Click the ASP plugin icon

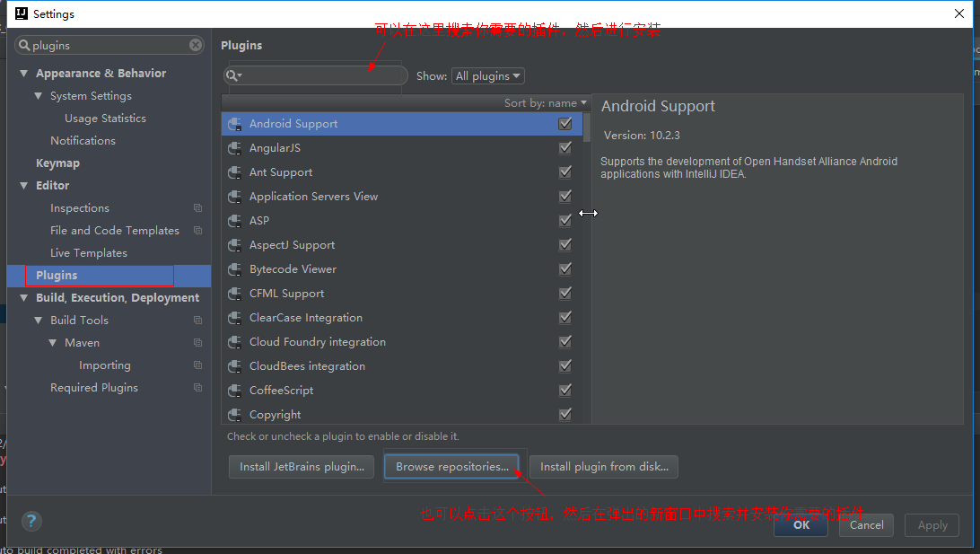235,221
